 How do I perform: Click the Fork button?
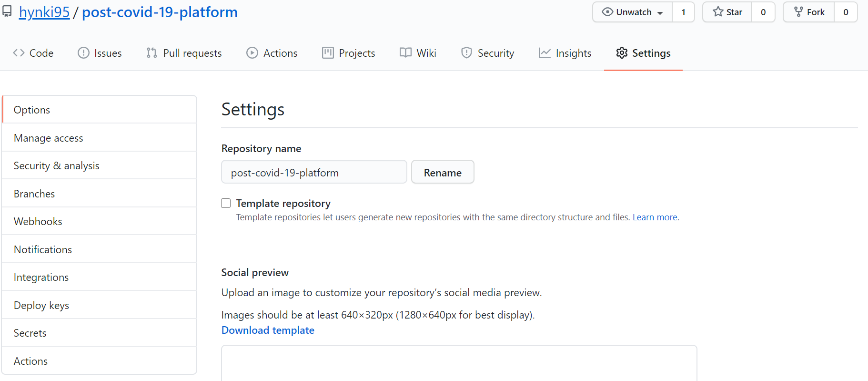[809, 12]
